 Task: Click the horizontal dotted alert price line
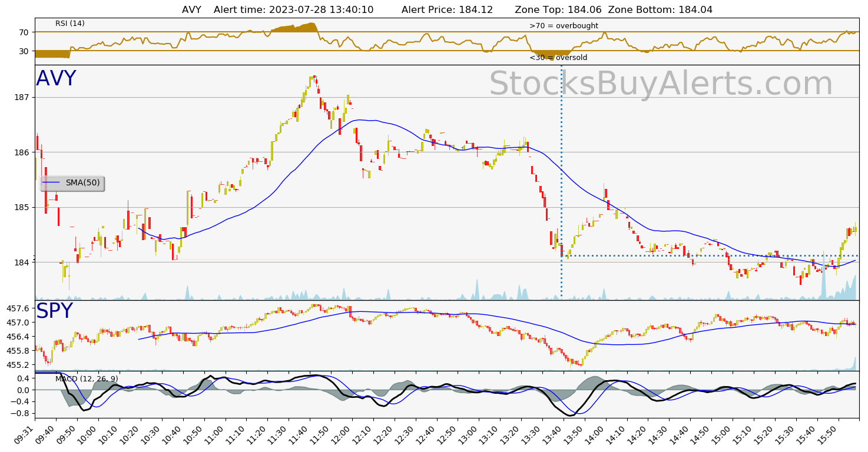711,255
